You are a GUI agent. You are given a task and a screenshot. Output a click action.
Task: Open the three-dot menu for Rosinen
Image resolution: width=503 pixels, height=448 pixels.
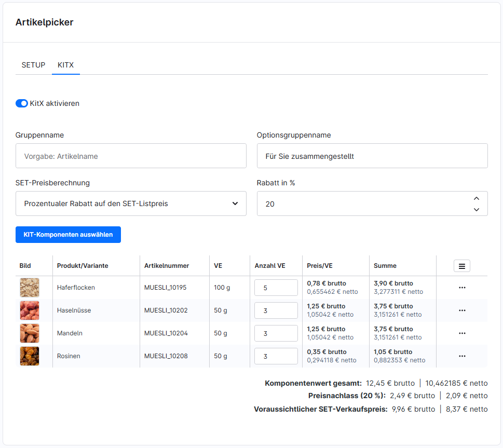[x=462, y=356]
